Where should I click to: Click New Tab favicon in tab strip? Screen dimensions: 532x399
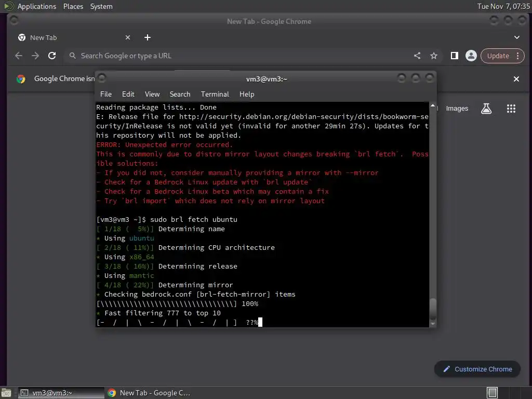[x=22, y=37]
